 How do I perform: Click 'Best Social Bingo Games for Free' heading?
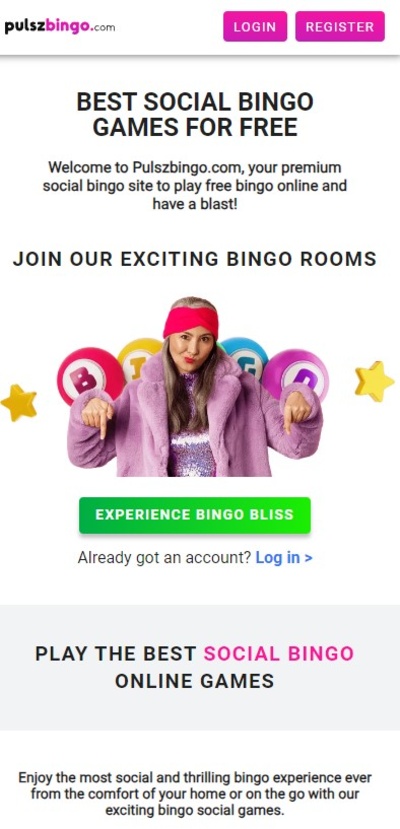pos(195,114)
